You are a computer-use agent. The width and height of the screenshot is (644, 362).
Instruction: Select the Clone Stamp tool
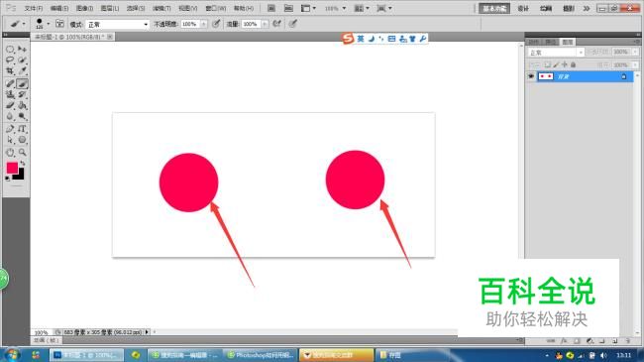tap(10, 94)
